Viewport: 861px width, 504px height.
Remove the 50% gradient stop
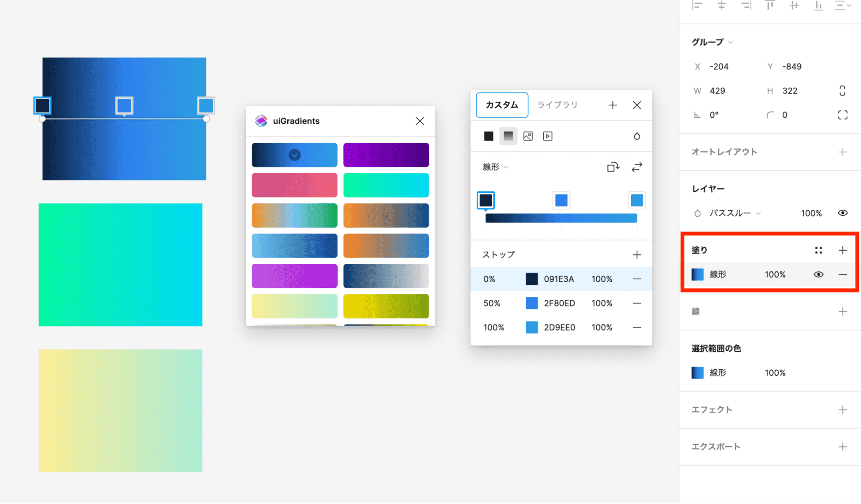[x=637, y=303]
